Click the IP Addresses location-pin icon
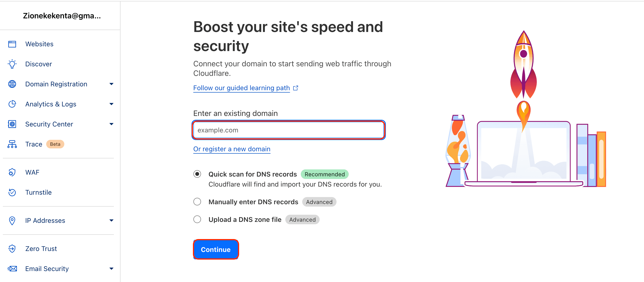The image size is (644, 282). pyautogui.click(x=12, y=221)
